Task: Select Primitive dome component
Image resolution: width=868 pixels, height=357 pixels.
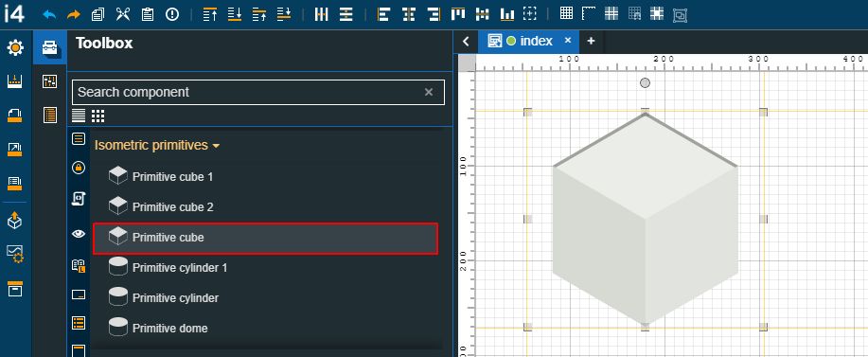Action: pos(266,329)
